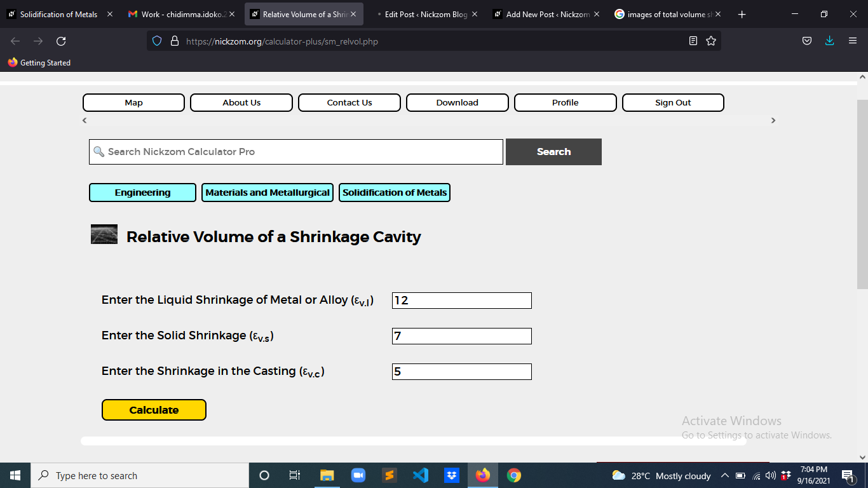Viewport: 868px width, 488px height.
Task: Go to Materials and Metallurgical breadcrumb
Action: click(268, 193)
